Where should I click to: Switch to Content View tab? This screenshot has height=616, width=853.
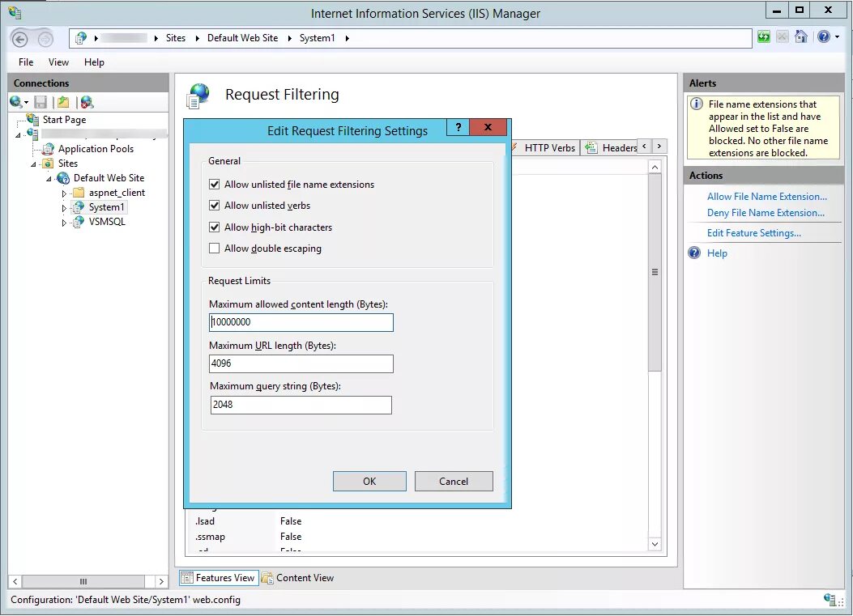pyautogui.click(x=298, y=578)
